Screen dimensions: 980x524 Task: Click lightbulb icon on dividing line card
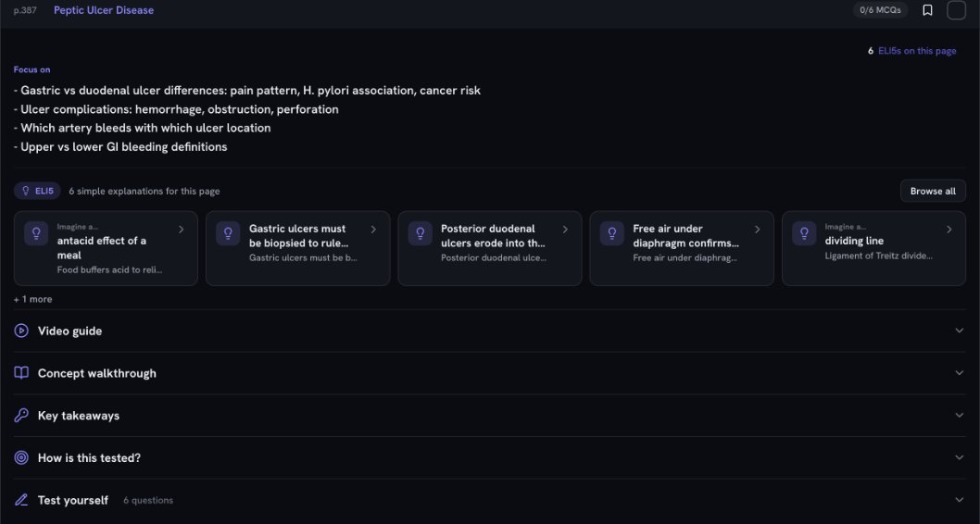pyautogui.click(x=804, y=233)
